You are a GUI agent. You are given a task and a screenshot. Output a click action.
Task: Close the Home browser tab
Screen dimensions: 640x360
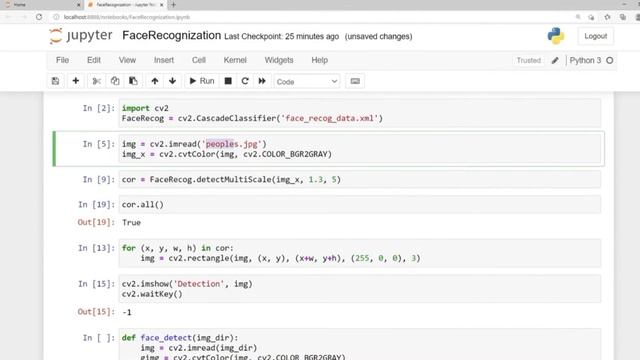pos(78,5)
